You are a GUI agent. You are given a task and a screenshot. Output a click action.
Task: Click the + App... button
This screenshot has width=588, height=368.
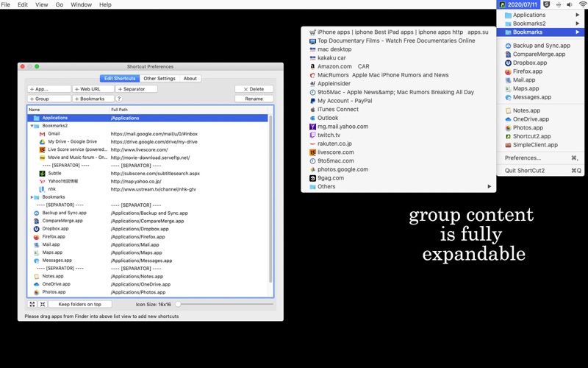[49, 89]
